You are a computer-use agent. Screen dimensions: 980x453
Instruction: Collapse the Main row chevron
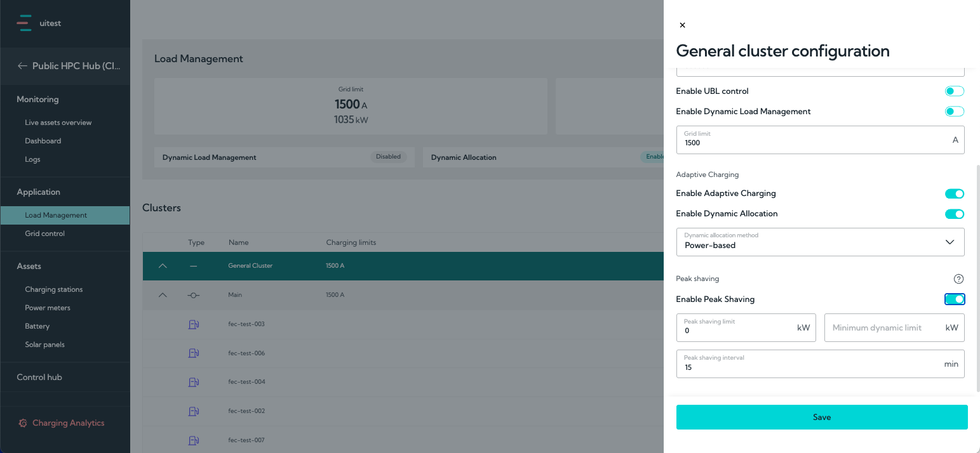[x=163, y=295]
